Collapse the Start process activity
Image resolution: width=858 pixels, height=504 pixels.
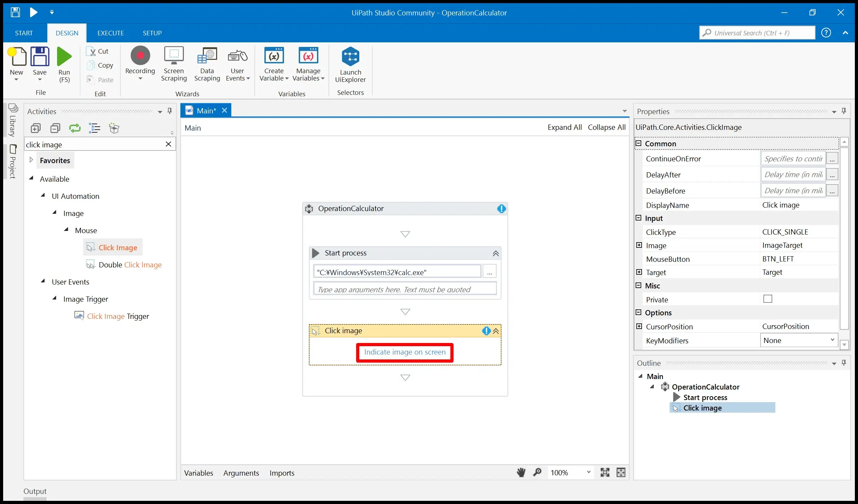click(496, 253)
